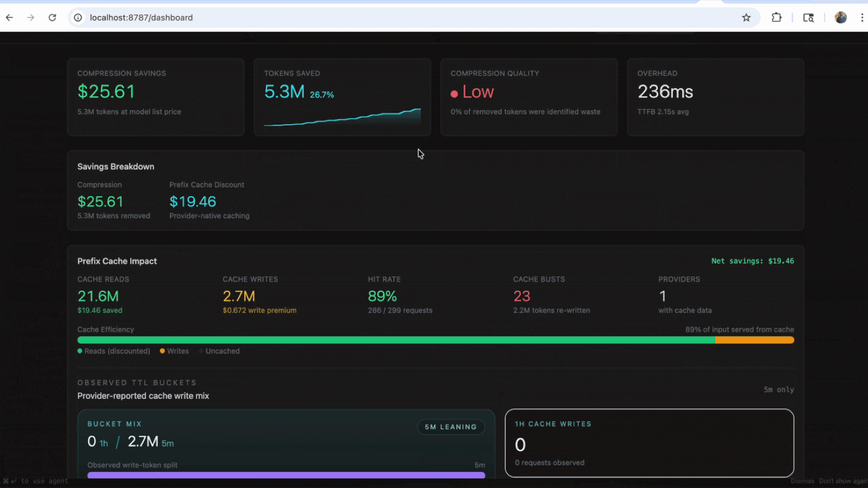Click the Savings Breakdown heading
The height and width of the screenshot is (488, 868).
(116, 167)
